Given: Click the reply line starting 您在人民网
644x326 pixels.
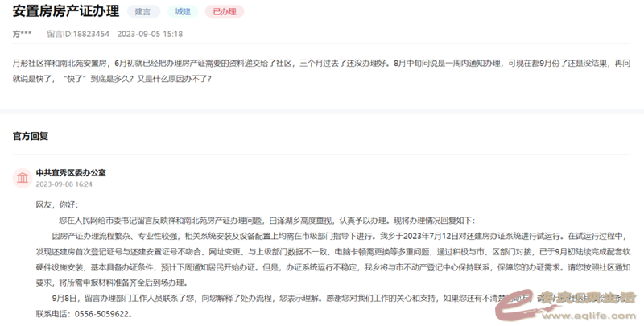Looking at the screenshot, I should (x=266, y=220).
